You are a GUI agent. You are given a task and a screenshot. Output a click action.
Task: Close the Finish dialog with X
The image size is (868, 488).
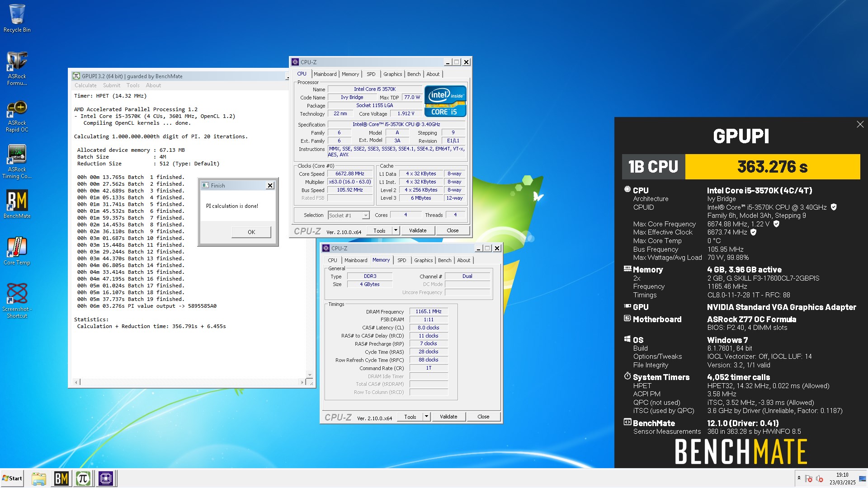tap(270, 186)
